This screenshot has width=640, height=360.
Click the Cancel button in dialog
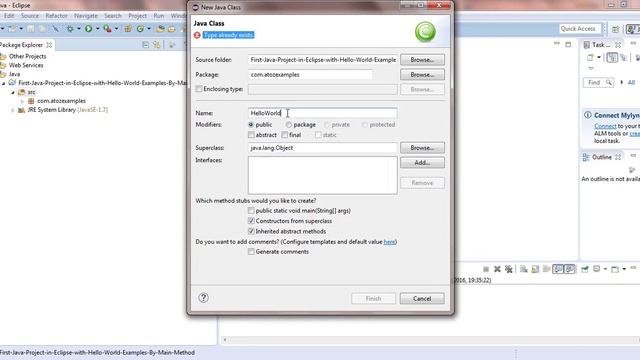422,298
